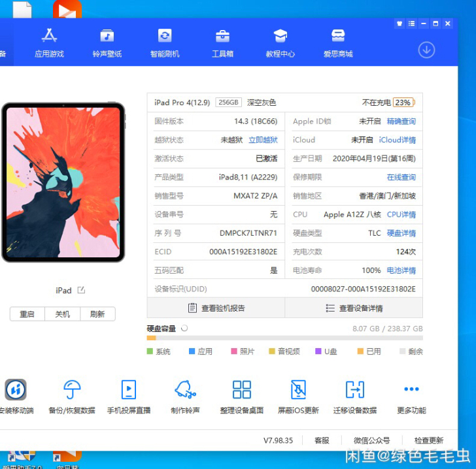Click the orange 已用 legend swatch
Screen dimensions: 476x469
click(360, 351)
